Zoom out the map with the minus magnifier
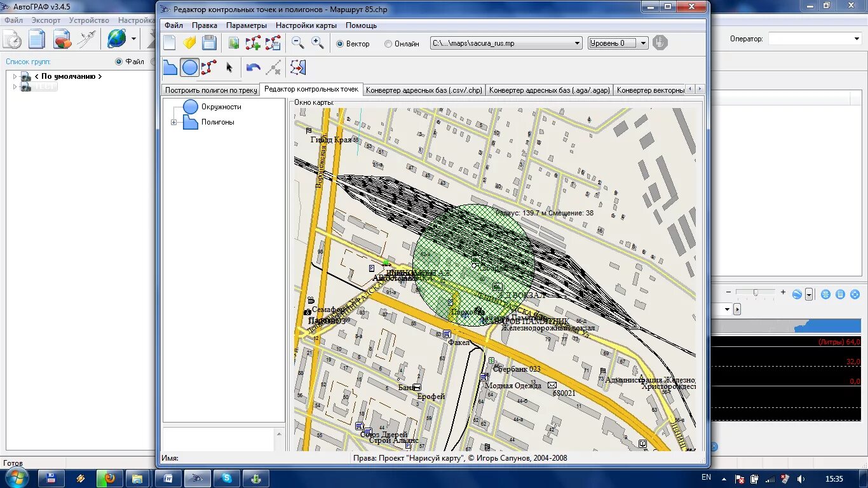868x488 pixels. [297, 43]
